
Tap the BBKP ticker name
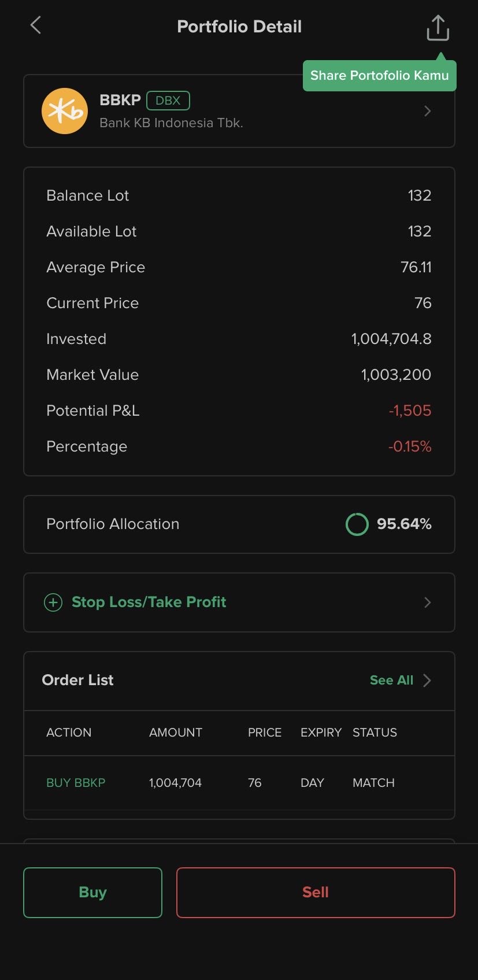tap(120, 100)
